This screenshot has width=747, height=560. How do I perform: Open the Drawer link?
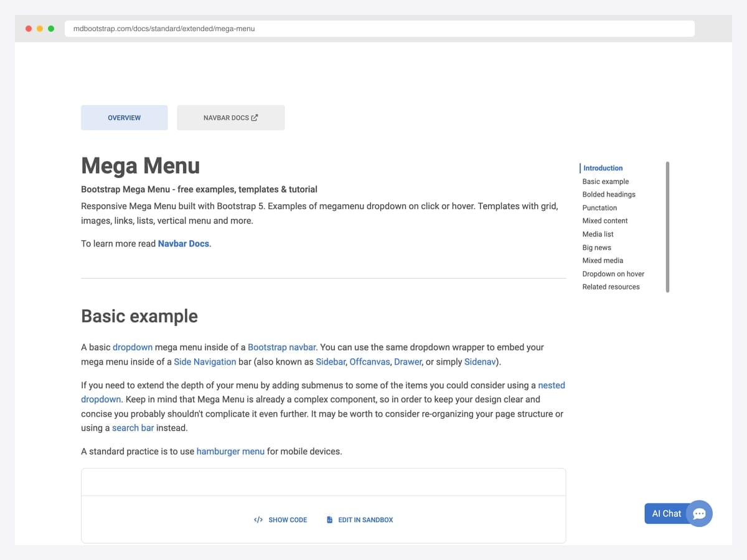coord(408,362)
